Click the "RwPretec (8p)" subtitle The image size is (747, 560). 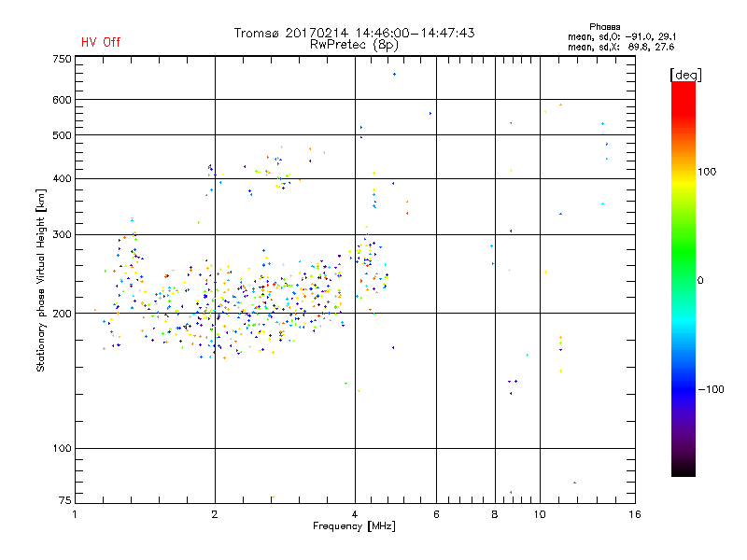pyautogui.click(x=355, y=45)
